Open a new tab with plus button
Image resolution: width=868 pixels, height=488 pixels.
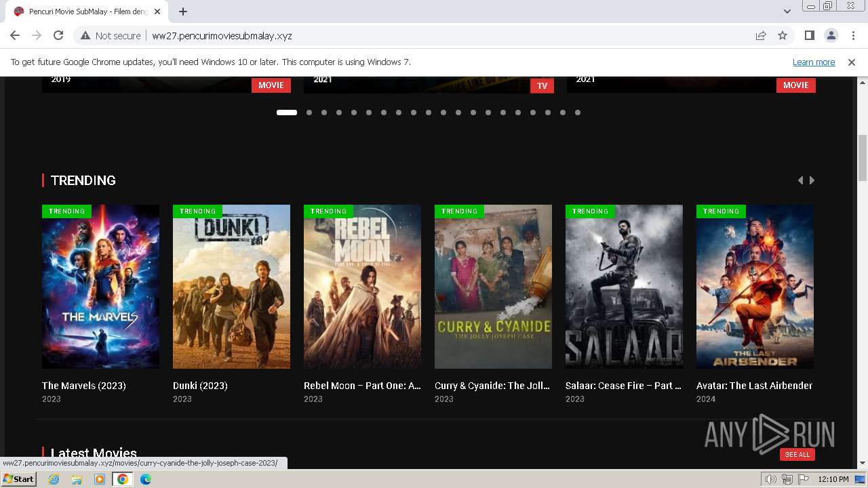tap(183, 12)
